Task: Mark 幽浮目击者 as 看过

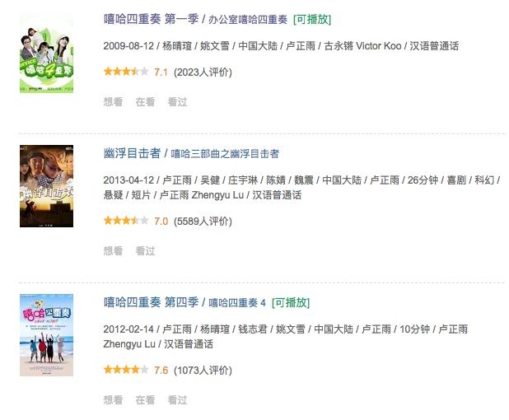Action: (x=145, y=251)
